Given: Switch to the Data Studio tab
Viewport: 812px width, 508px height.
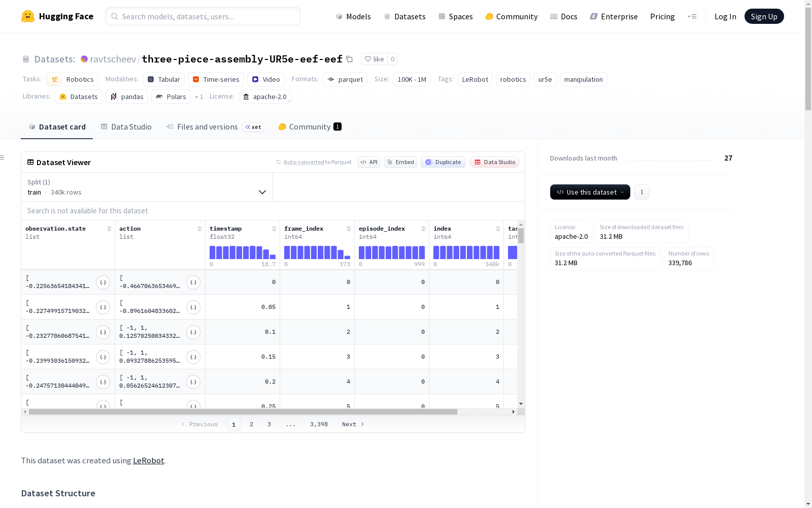Looking at the screenshot, I should click(126, 127).
